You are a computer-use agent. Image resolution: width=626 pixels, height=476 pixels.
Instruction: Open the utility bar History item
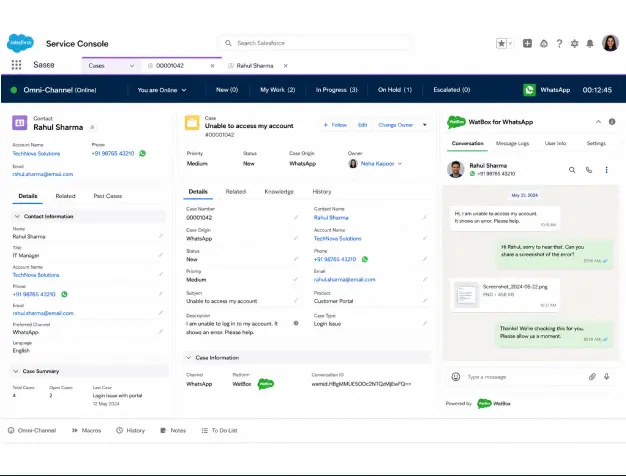coord(131,430)
